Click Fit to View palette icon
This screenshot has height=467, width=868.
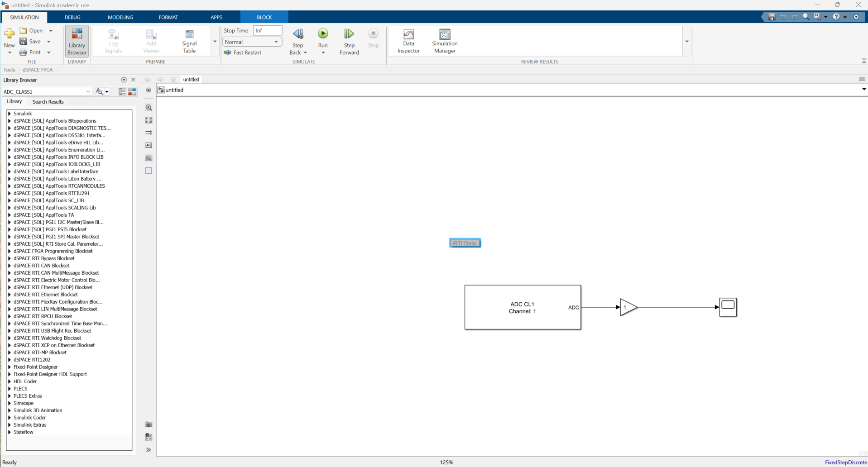[149, 120]
